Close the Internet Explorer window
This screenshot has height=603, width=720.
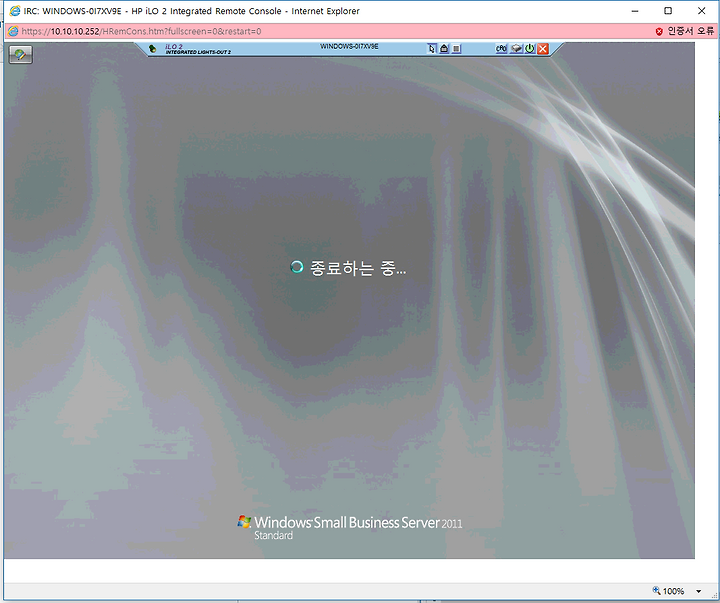click(701, 11)
